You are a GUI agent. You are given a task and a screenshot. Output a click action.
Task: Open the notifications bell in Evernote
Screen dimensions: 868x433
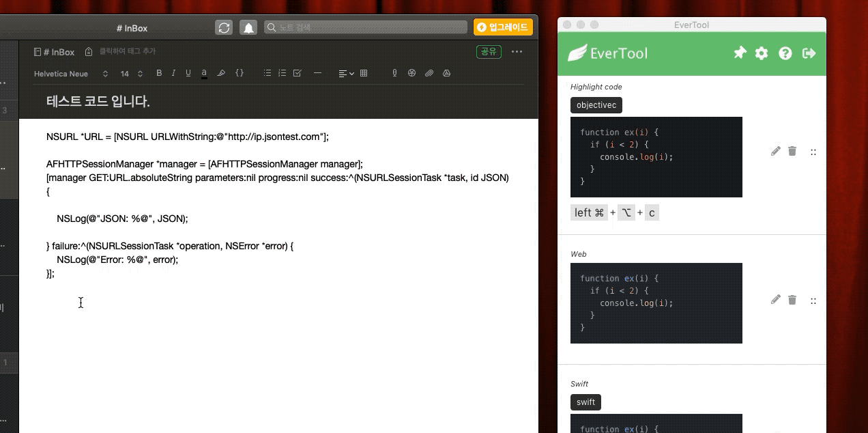tap(249, 27)
